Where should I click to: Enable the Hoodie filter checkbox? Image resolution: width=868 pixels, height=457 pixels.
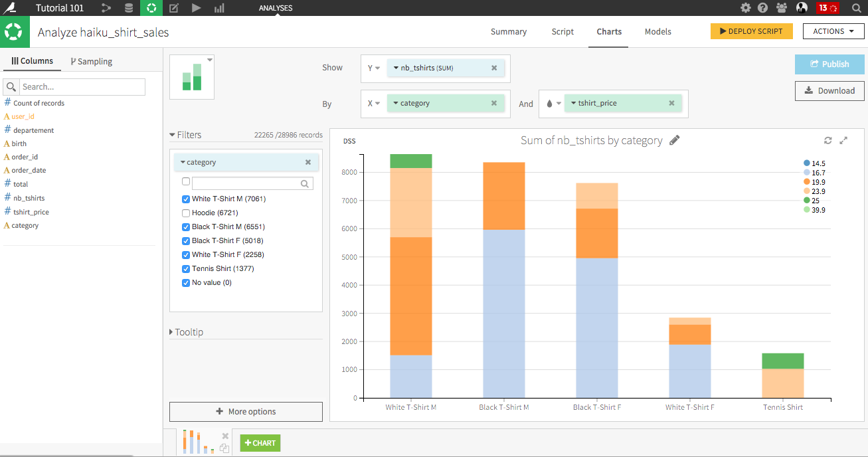click(x=186, y=213)
